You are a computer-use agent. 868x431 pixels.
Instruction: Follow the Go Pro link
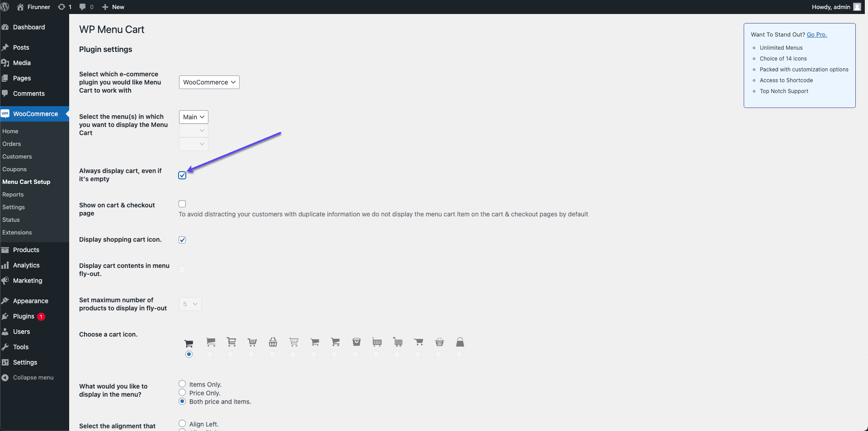(x=816, y=34)
